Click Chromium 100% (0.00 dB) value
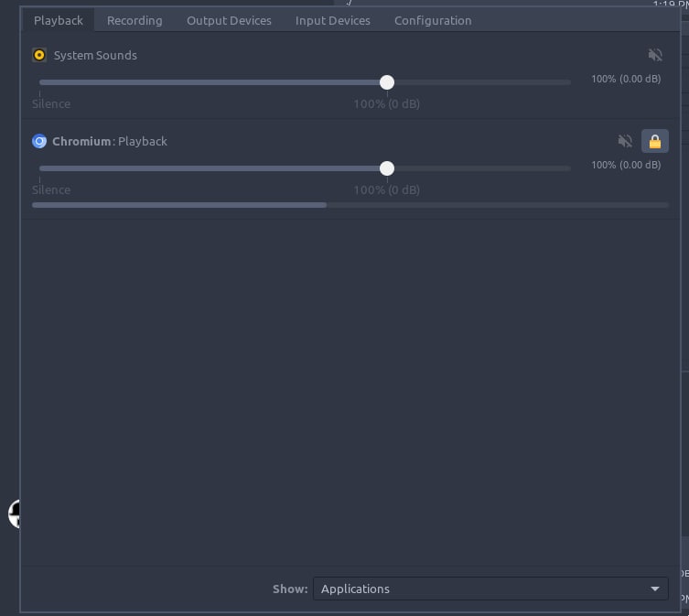The width and height of the screenshot is (689, 616). (x=626, y=165)
